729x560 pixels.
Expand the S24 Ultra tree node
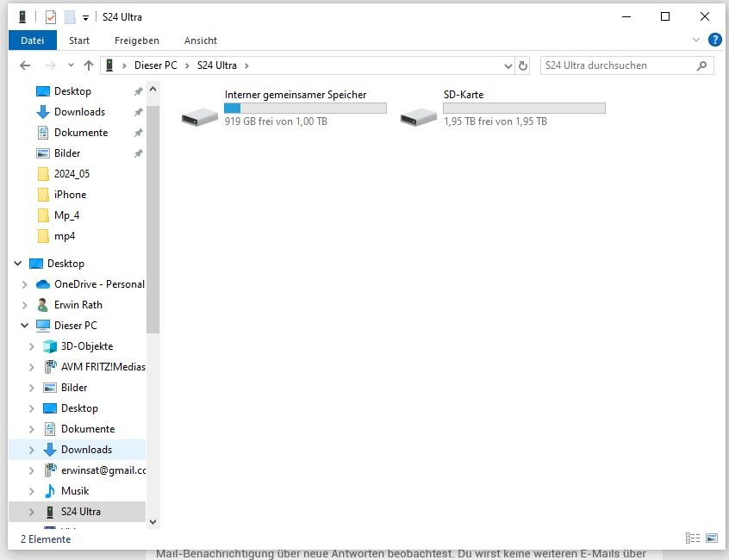pyautogui.click(x=31, y=512)
